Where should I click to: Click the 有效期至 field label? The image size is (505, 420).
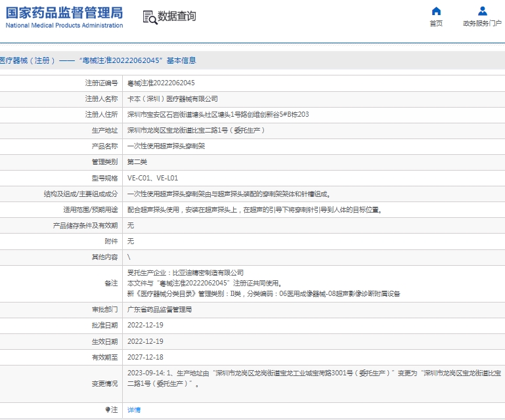[x=104, y=358]
